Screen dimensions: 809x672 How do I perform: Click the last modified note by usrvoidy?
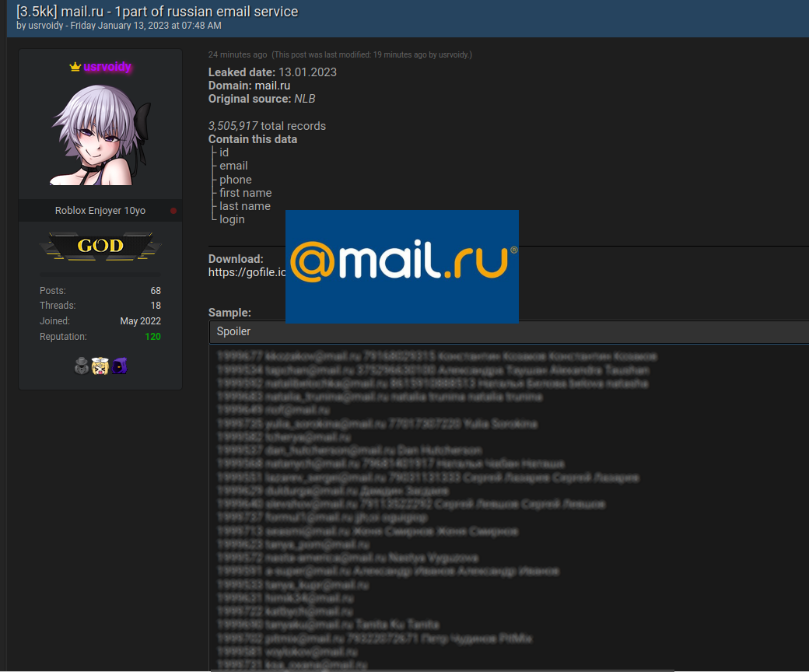(372, 54)
